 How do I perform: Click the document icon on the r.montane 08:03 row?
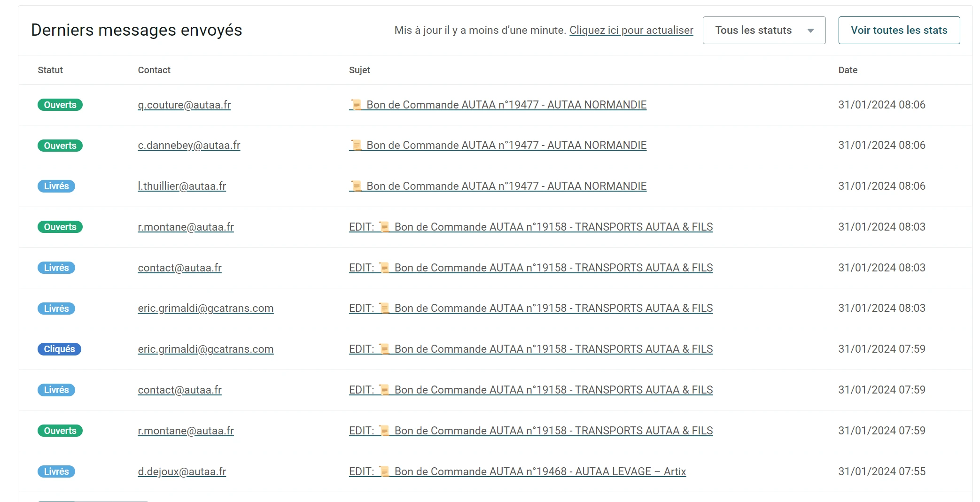(x=384, y=227)
